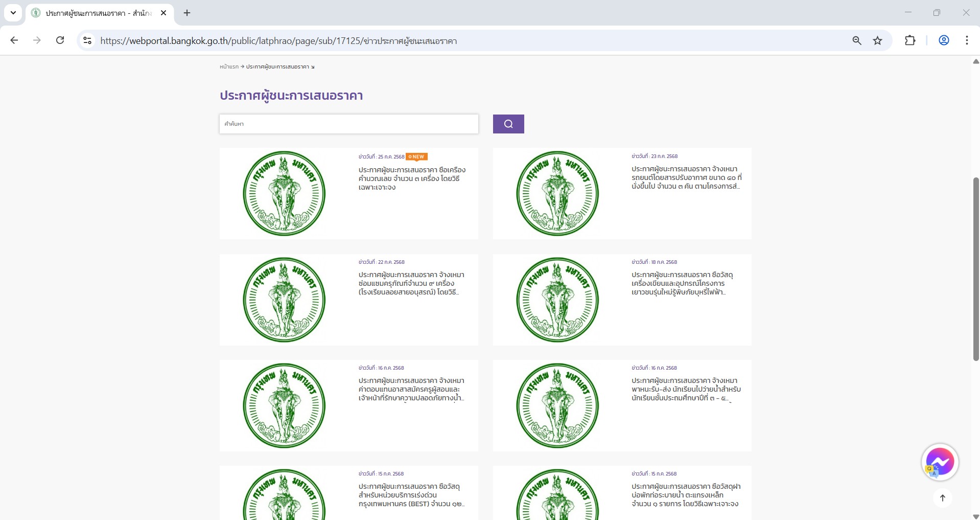980x520 pixels.
Task: Bookmark this page with the star icon
Action: pyautogui.click(x=878, y=40)
